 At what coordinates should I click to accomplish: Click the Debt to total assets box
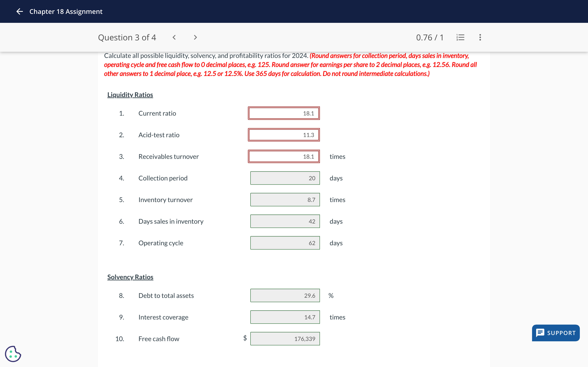click(285, 296)
